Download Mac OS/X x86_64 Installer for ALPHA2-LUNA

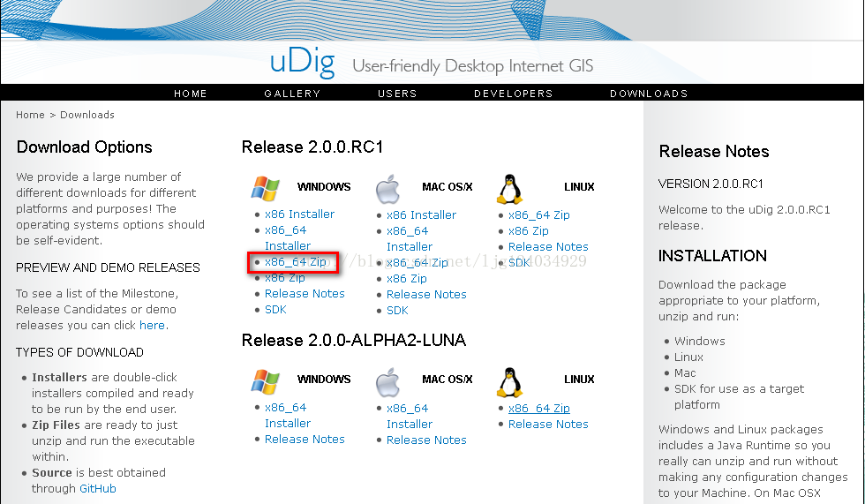tap(410, 417)
